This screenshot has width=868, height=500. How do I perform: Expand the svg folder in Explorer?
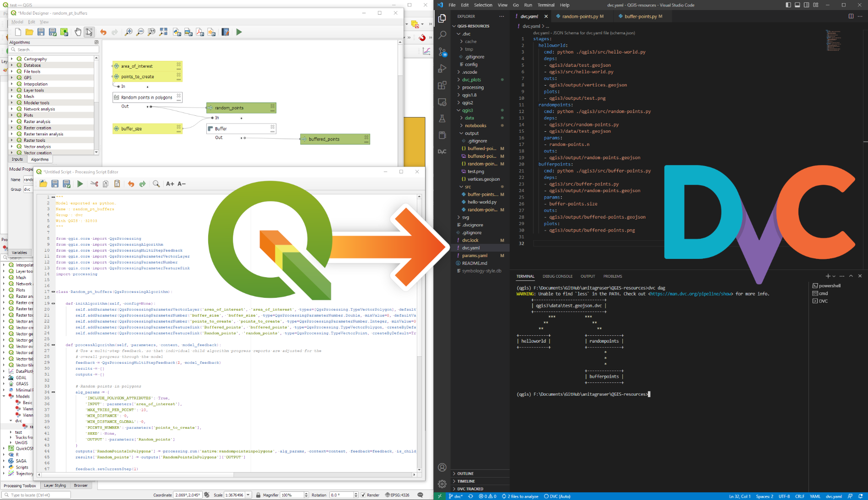tap(459, 217)
